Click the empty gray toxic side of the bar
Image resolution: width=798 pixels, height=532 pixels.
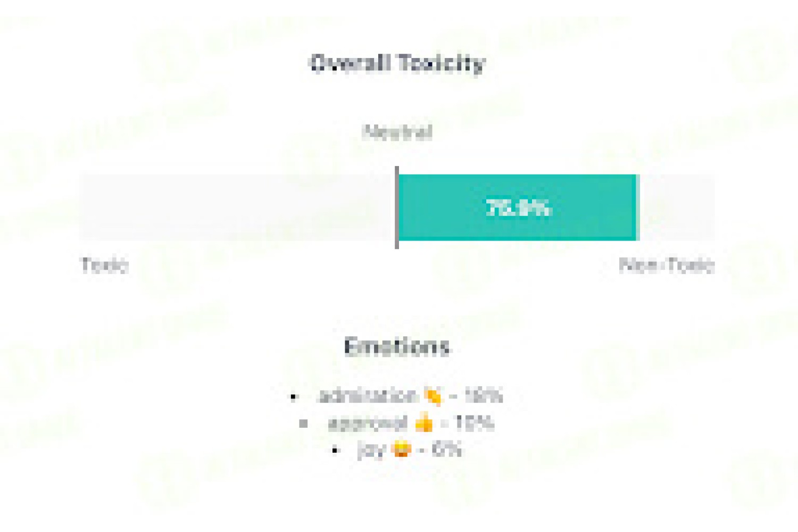(237, 207)
